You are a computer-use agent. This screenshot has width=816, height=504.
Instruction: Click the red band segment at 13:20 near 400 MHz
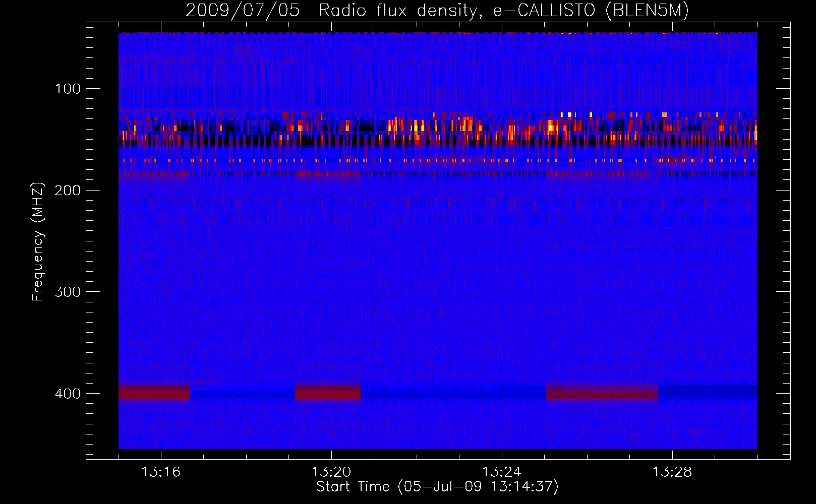(x=328, y=392)
